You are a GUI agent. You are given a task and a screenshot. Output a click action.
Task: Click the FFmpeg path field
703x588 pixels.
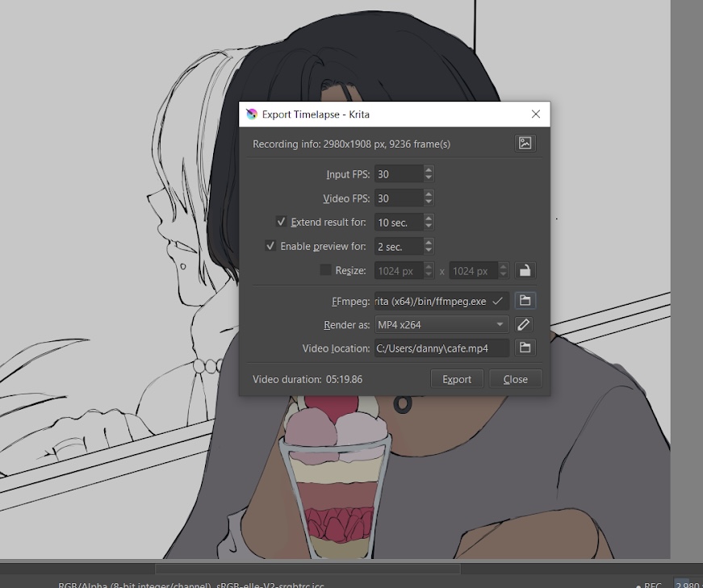tap(433, 301)
